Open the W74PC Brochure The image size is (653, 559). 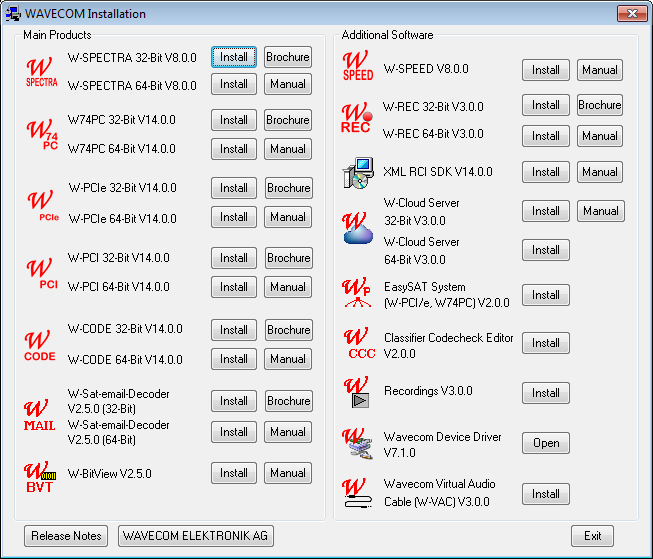(x=288, y=120)
